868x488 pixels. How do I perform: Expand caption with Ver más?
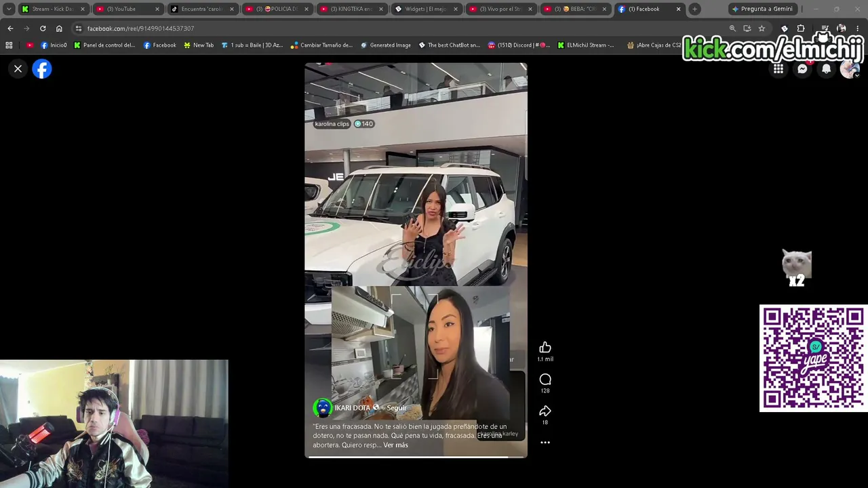[395, 445]
